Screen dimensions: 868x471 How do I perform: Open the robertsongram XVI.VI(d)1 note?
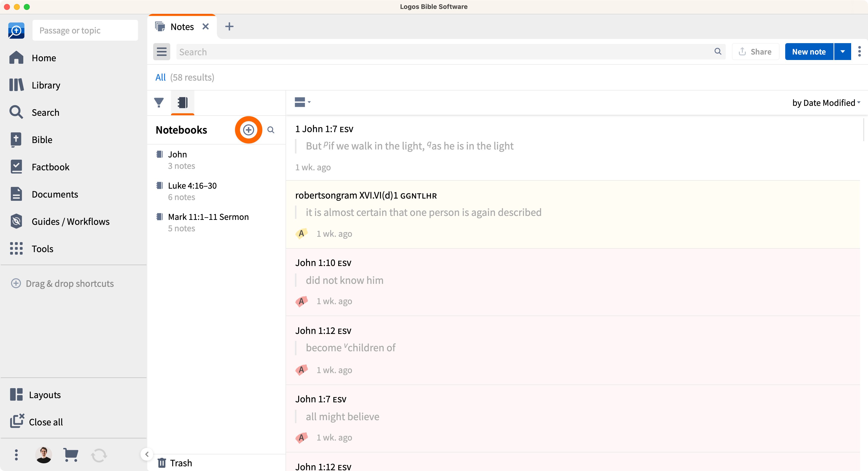(573, 215)
